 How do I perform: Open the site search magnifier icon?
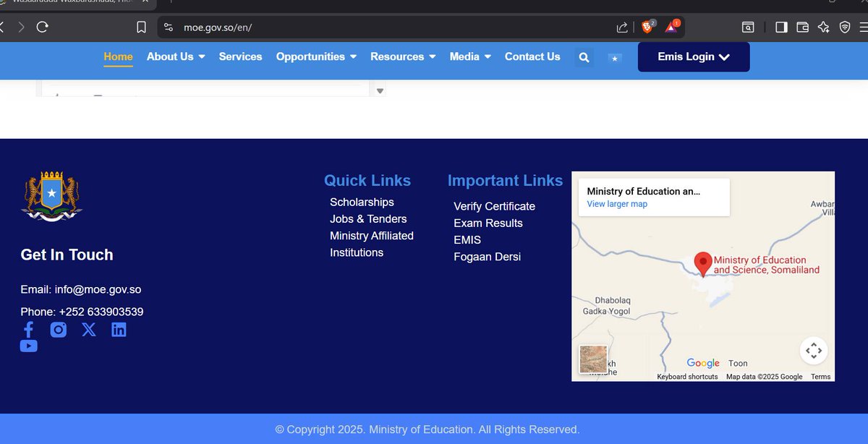coord(584,57)
